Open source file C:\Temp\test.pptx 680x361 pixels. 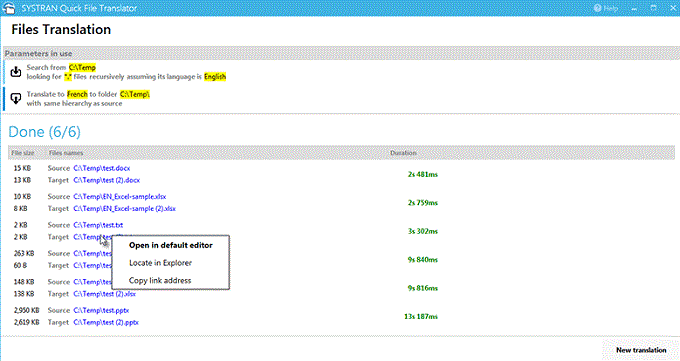(101, 310)
